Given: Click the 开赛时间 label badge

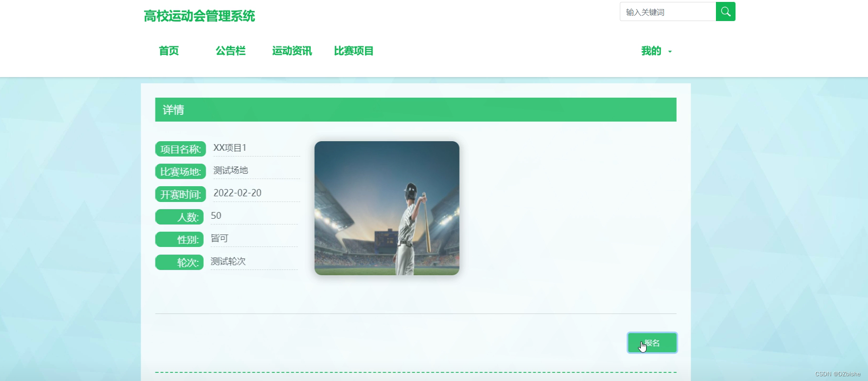Looking at the screenshot, I should click(x=180, y=194).
